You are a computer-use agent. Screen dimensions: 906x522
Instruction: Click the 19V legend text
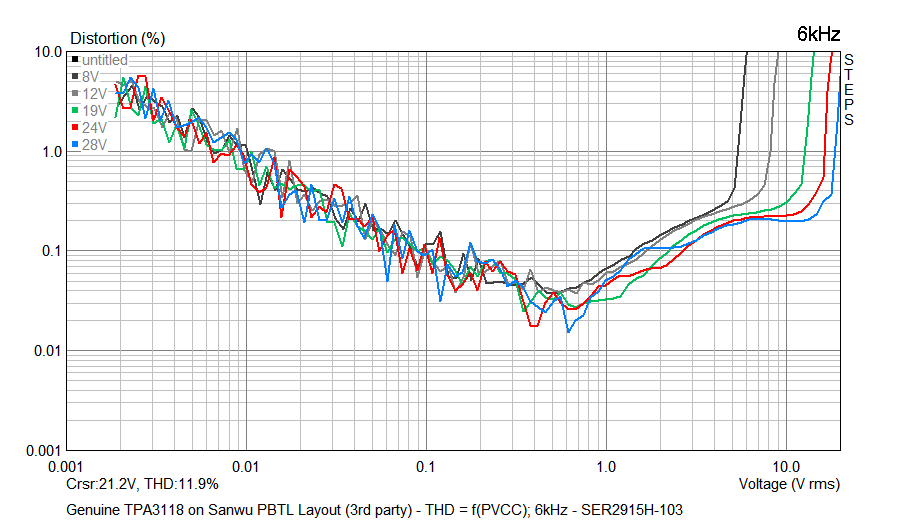pyautogui.click(x=94, y=110)
